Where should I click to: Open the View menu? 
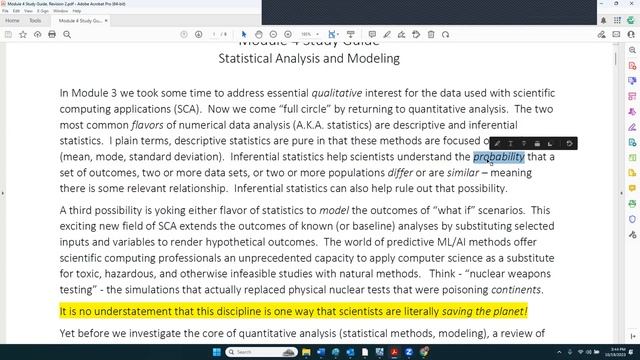28,11
